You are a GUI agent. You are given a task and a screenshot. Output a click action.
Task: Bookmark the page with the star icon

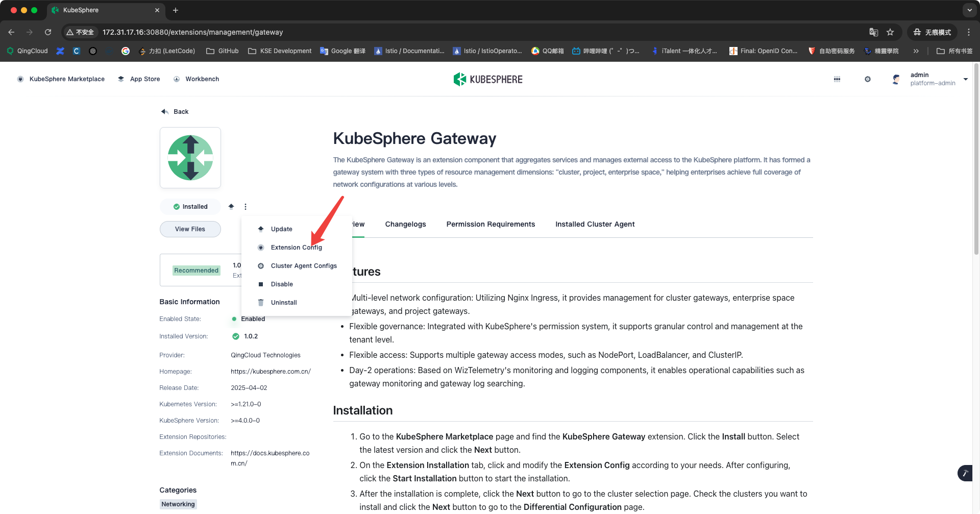coord(890,32)
